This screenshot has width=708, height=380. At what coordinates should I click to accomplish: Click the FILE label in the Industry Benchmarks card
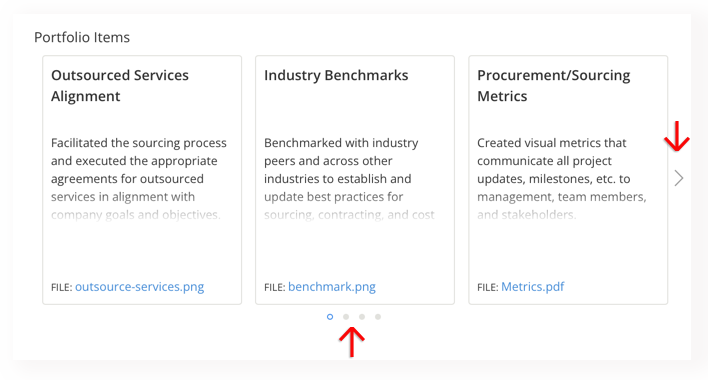275,287
